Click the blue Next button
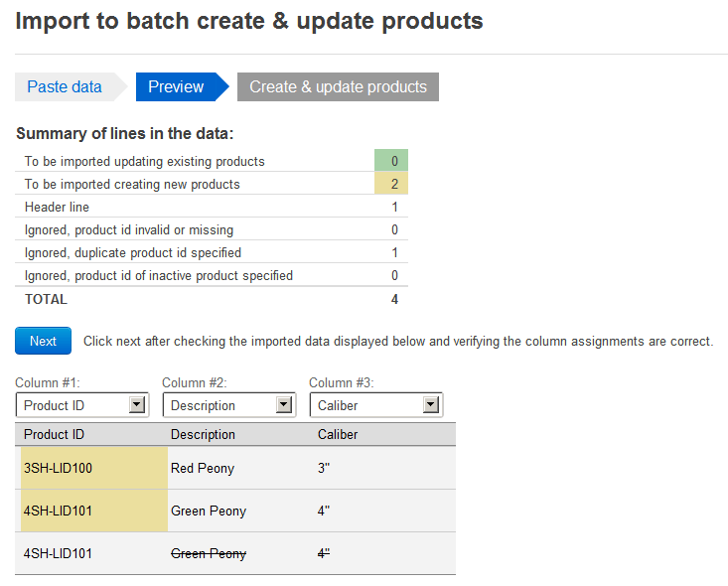Image resolution: width=728 pixels, height=586 pixels. coord(43,341)
